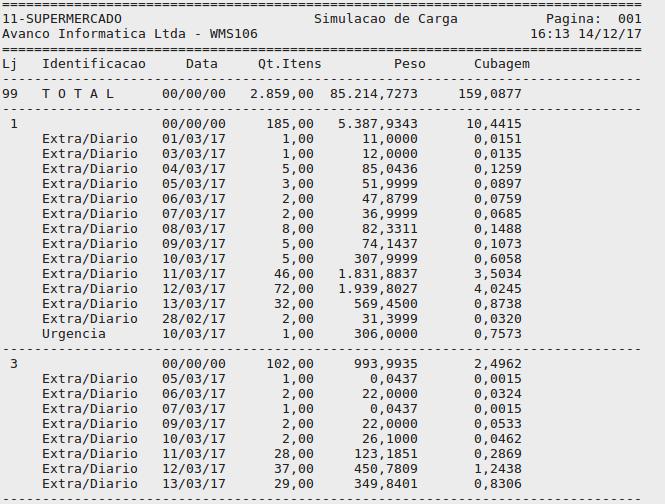
Task: Click the 28/02/17 date entry
Action: click(194, 319)
